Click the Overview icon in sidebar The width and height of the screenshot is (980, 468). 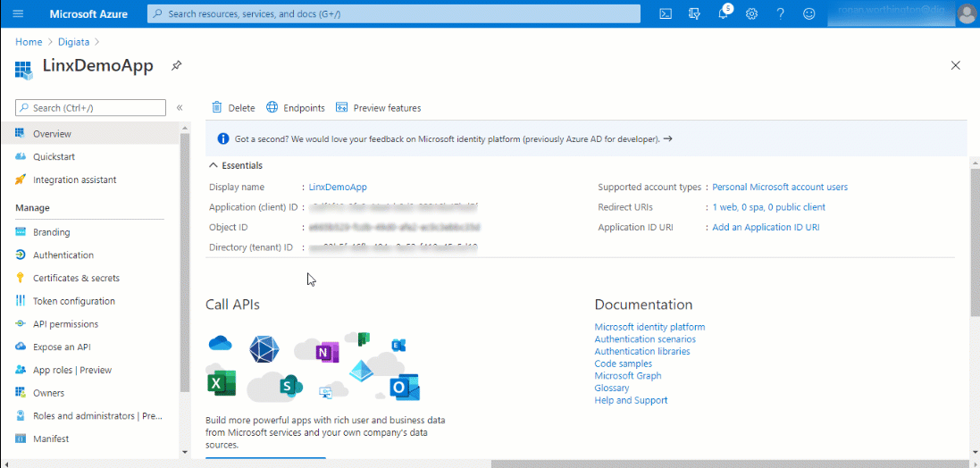click(x=20, y=133)
